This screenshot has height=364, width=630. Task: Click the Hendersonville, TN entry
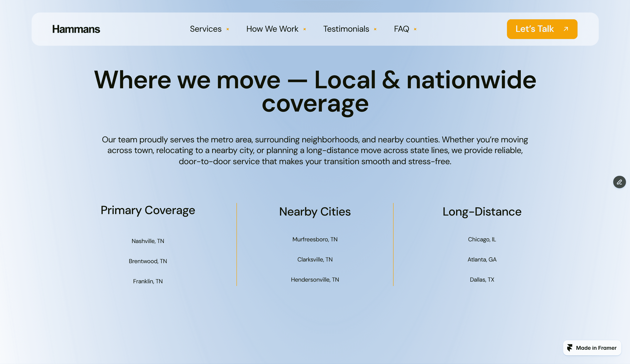coord(315,279)
